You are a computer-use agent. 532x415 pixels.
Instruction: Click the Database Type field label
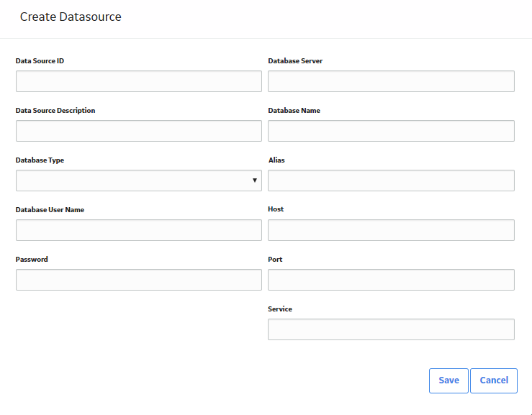click(x=40, y=160)
